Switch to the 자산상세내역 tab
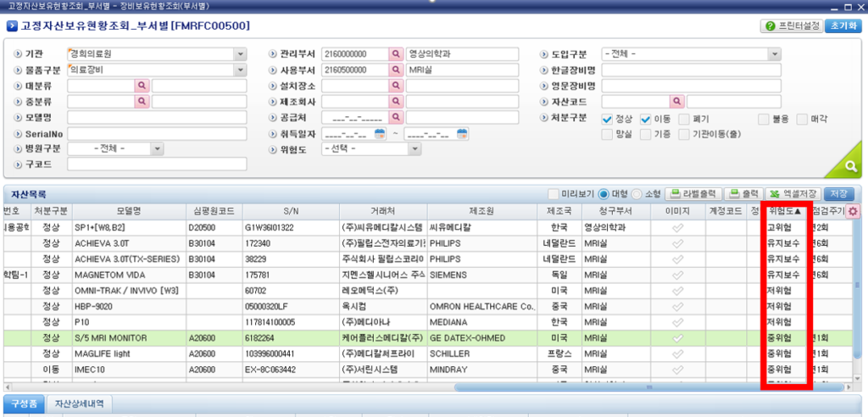 click(x=79, y=403)
